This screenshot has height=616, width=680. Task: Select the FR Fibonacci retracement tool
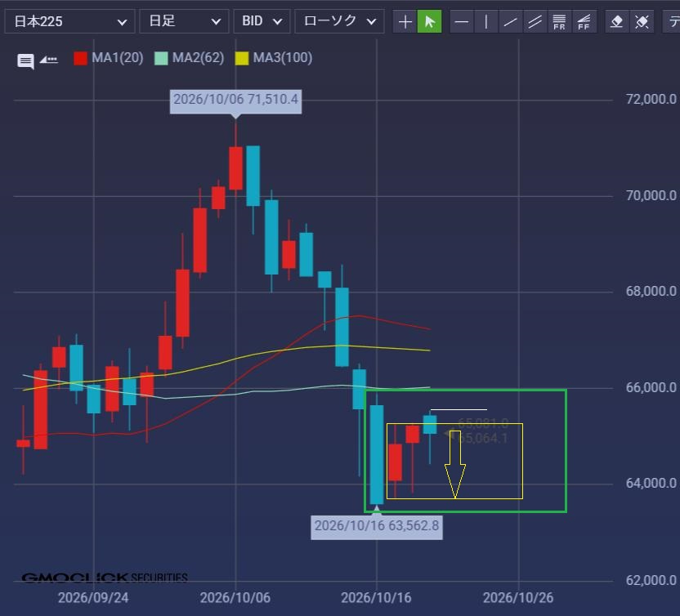[x=559, y=21]
